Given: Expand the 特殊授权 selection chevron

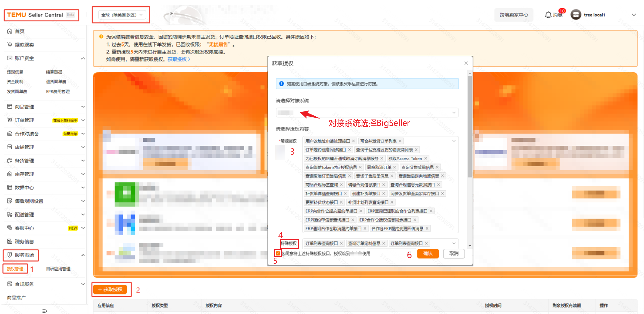Looking at the screenshot, I should [x=454, y=243].
